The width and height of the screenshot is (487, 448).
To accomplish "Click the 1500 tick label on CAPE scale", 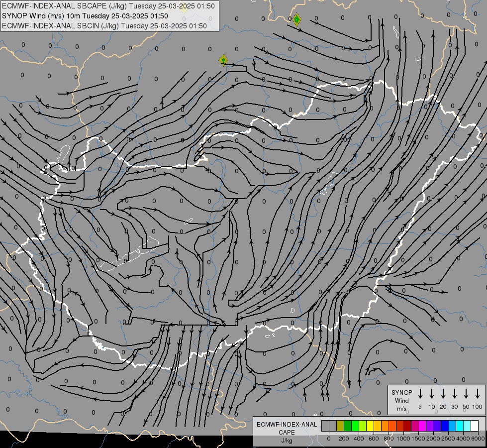I will [x=418, y=439].
